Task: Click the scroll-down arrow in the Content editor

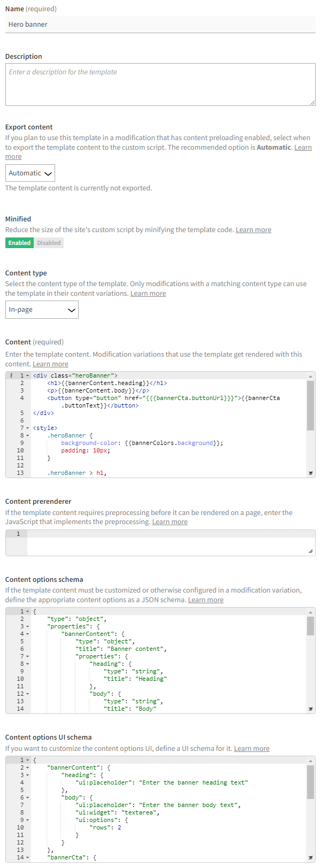Action: 310,473
